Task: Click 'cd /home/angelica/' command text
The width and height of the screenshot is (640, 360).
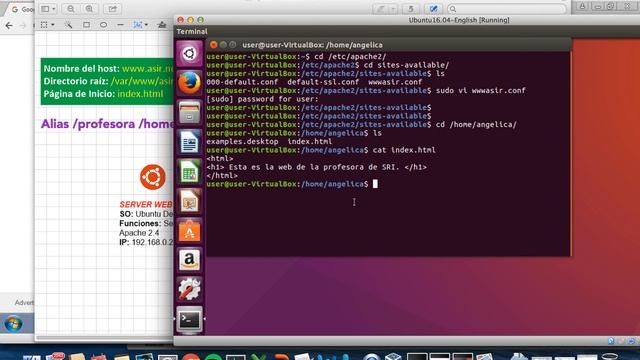Action: [476, 124]
